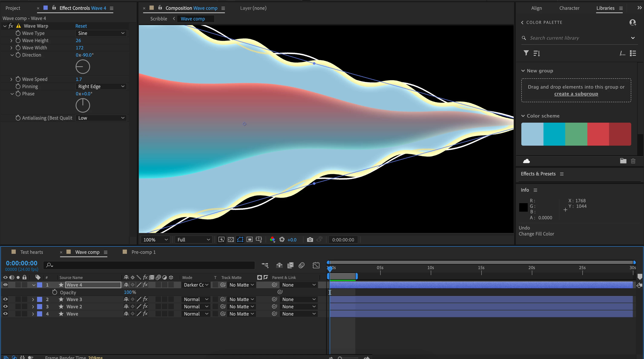This screenshot has height=359, width=644.
Task: Click the snapshot camera icon in viewer
Action: 310,240
